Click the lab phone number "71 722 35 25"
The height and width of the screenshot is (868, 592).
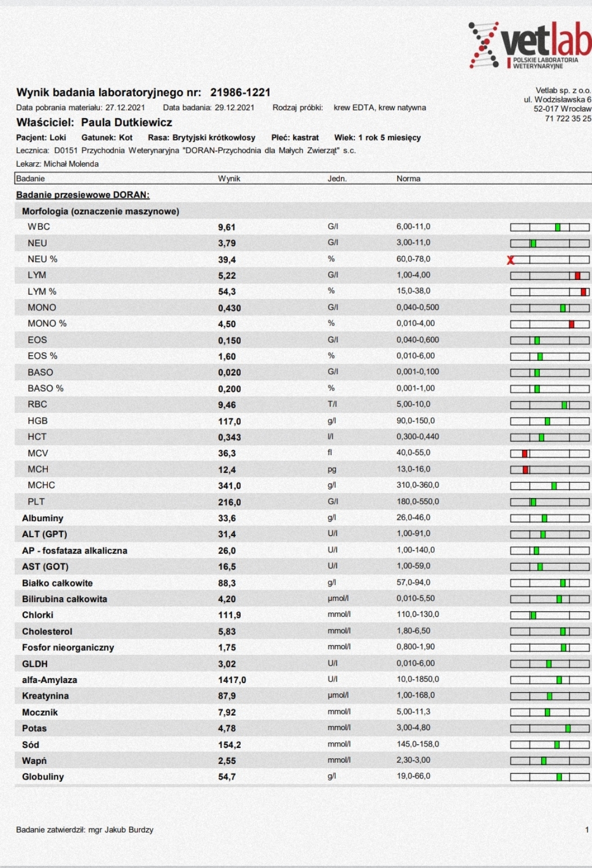pyautogui.click(x=568, y=118)
